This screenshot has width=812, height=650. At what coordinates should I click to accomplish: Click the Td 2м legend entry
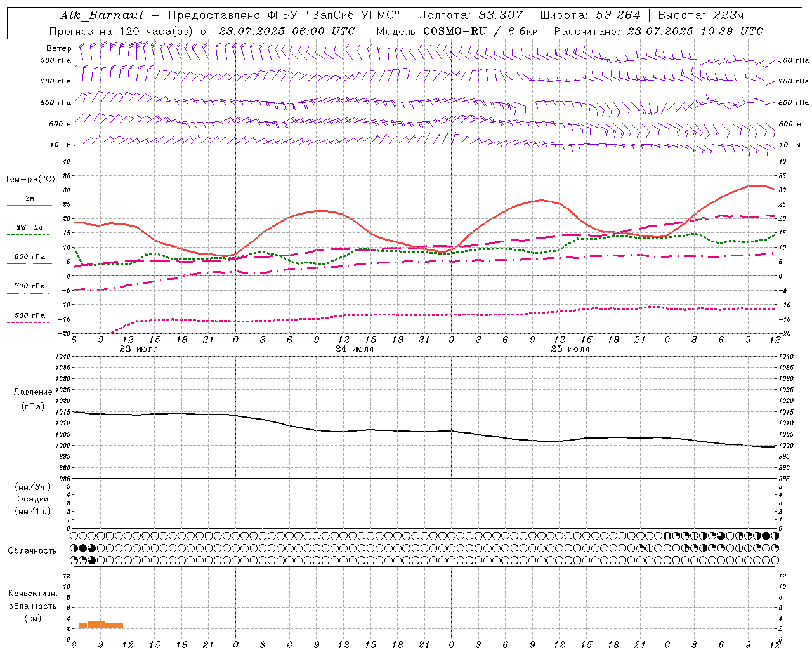(30, 227)
